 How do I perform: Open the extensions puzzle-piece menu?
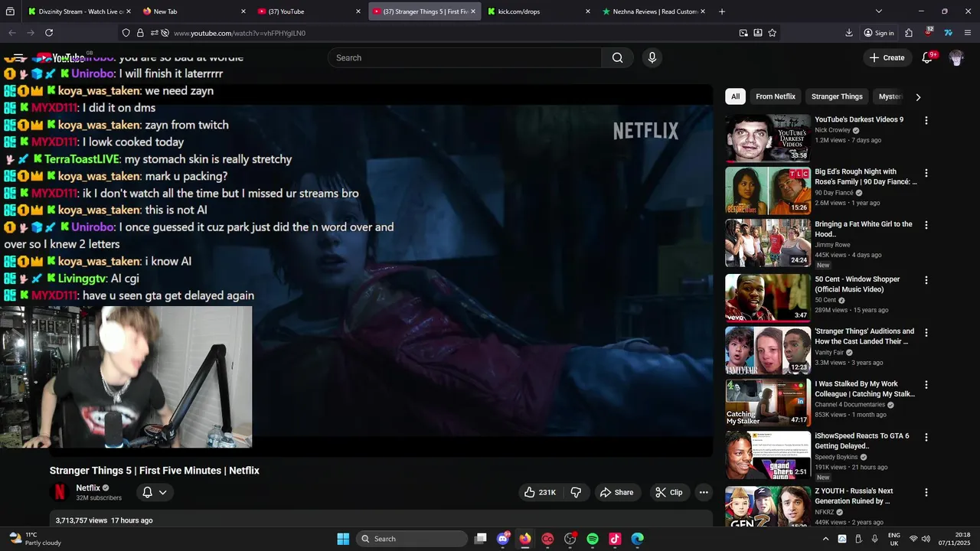[909, 33]
